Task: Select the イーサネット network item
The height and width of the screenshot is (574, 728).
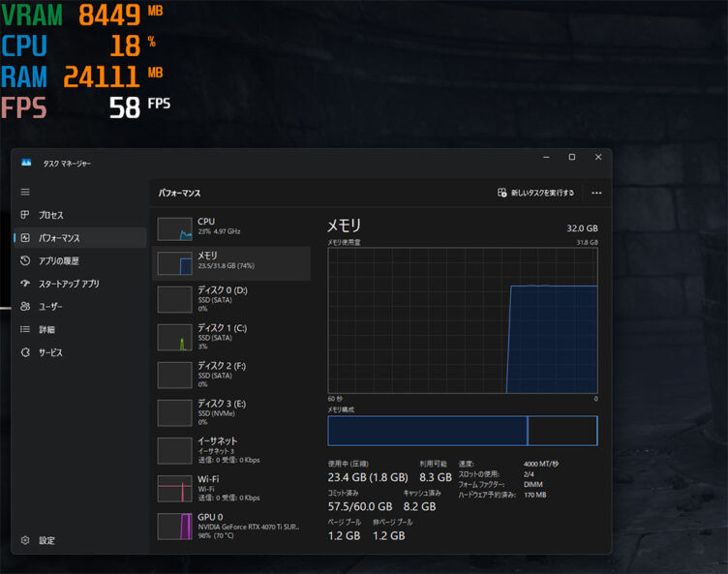Action: tap(231, 450)
